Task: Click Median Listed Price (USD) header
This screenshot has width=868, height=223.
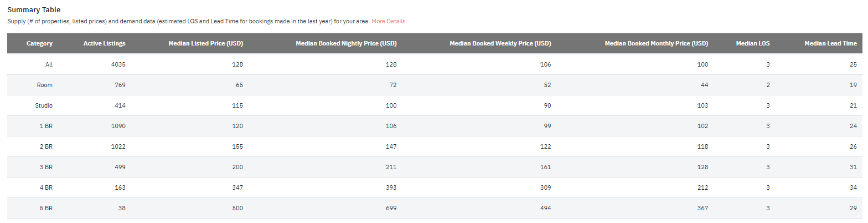Action: (x=206, y=43)
